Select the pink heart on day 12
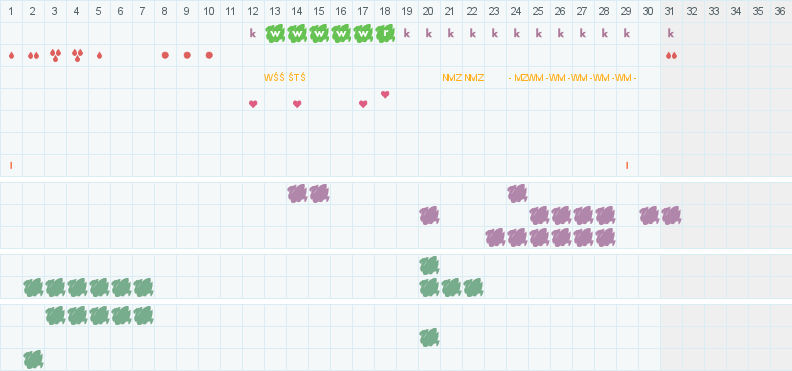Image resolution: width=792 pixels, height=371 pixels. pos(253,104)
